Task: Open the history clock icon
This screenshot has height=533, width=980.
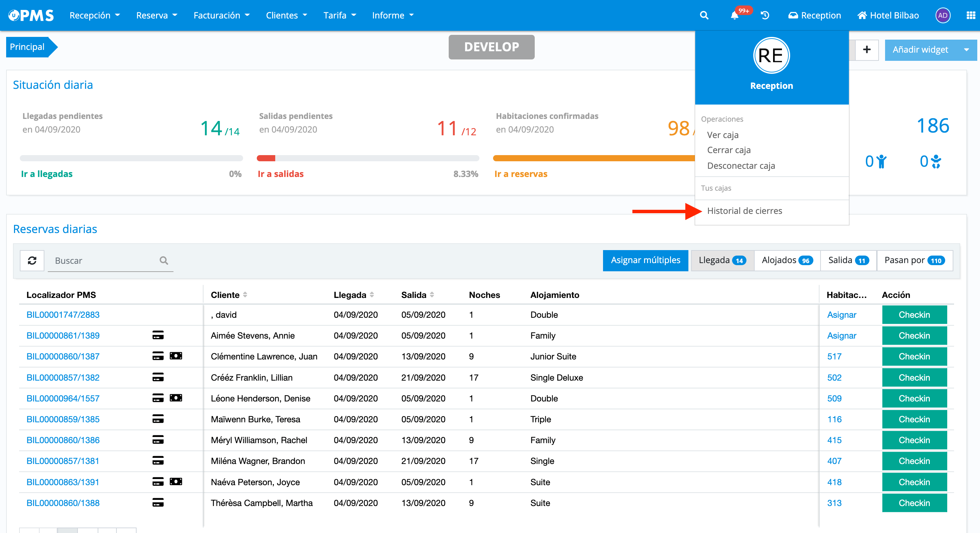Action: (x=765, y=15)
